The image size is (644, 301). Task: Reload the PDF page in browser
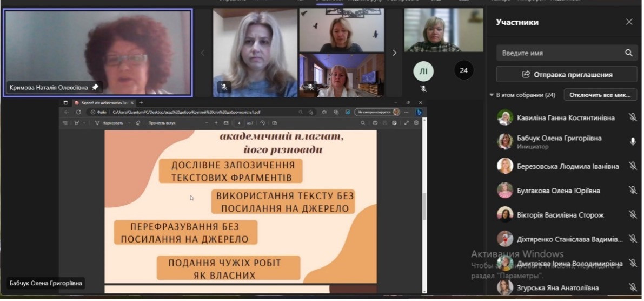pos(78,112)
